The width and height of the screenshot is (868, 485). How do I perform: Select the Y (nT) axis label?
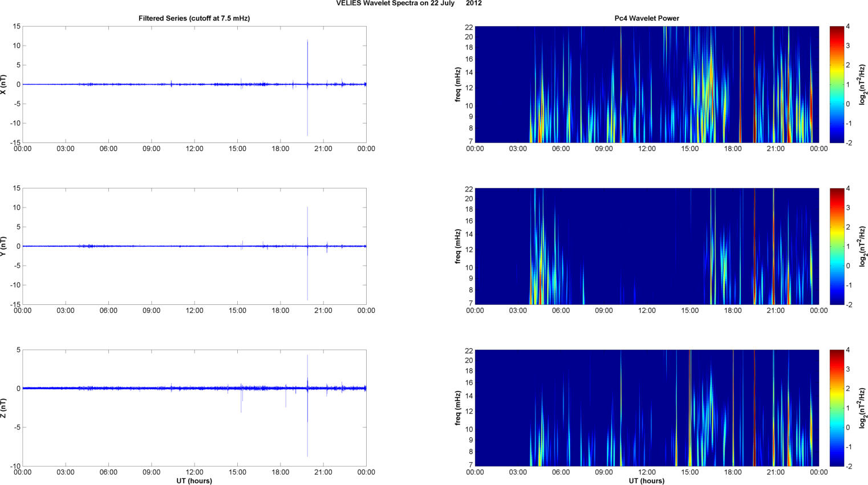coord(3,246)
